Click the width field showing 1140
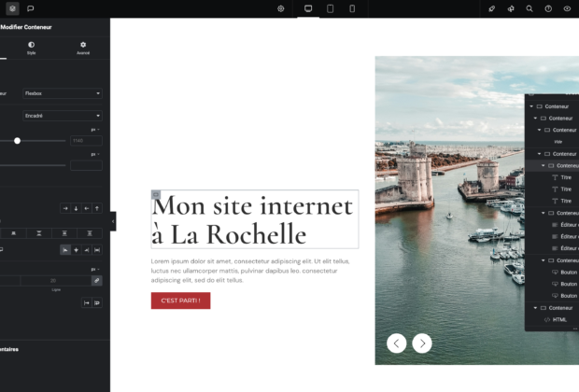Viewport: 579px width, 392px height. 86,141
